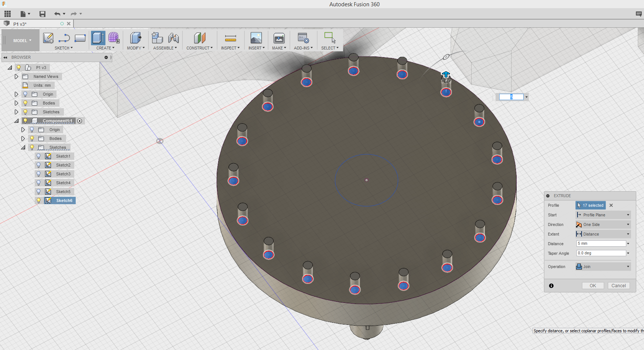This screenshot has height=350, width=644.
Task: Open the INSPECT menu
Action: (230, 48)
